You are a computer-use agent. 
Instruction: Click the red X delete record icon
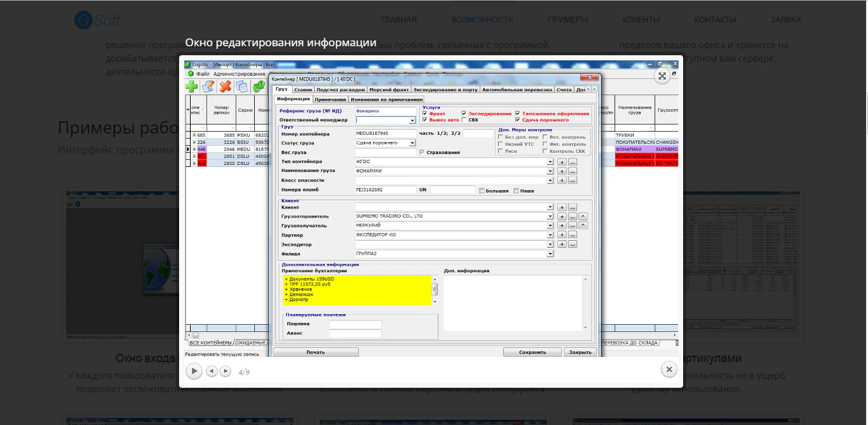point(225,86)
